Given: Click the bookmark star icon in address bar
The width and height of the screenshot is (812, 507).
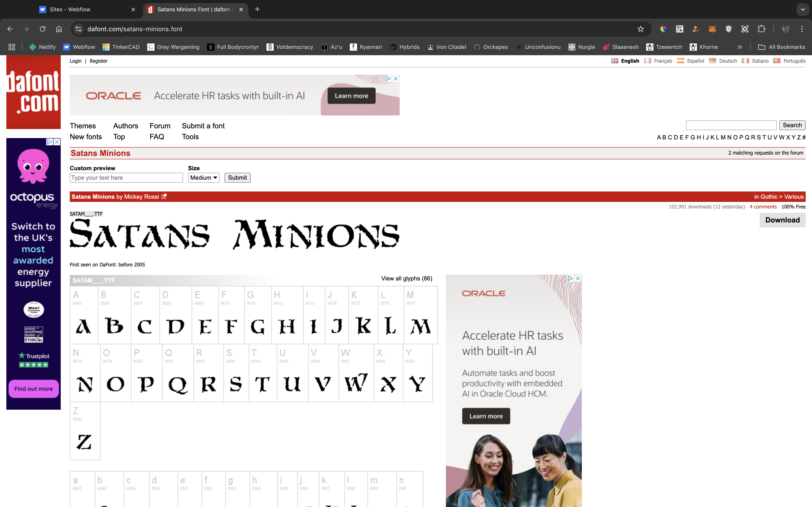Looking at the screenshot, I should [640, 29].
